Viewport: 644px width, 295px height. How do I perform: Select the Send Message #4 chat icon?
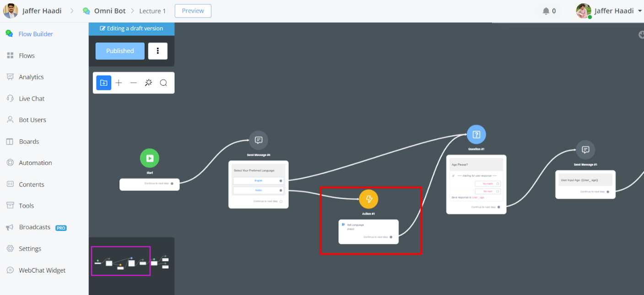pyautogui.click(x=258, y=140)
